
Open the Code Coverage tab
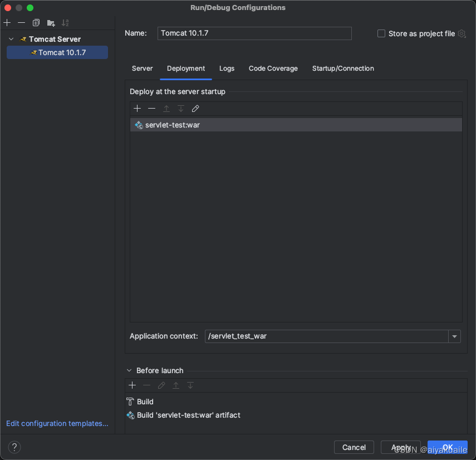pyautogui.click(x=273, y=68)
